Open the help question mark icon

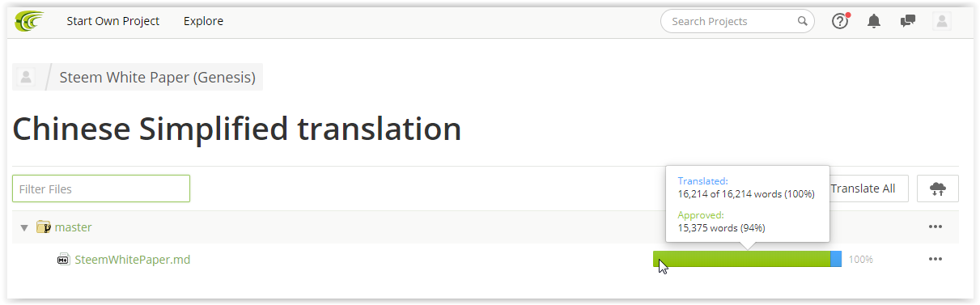pyautogui.click(x=840, y=22)
